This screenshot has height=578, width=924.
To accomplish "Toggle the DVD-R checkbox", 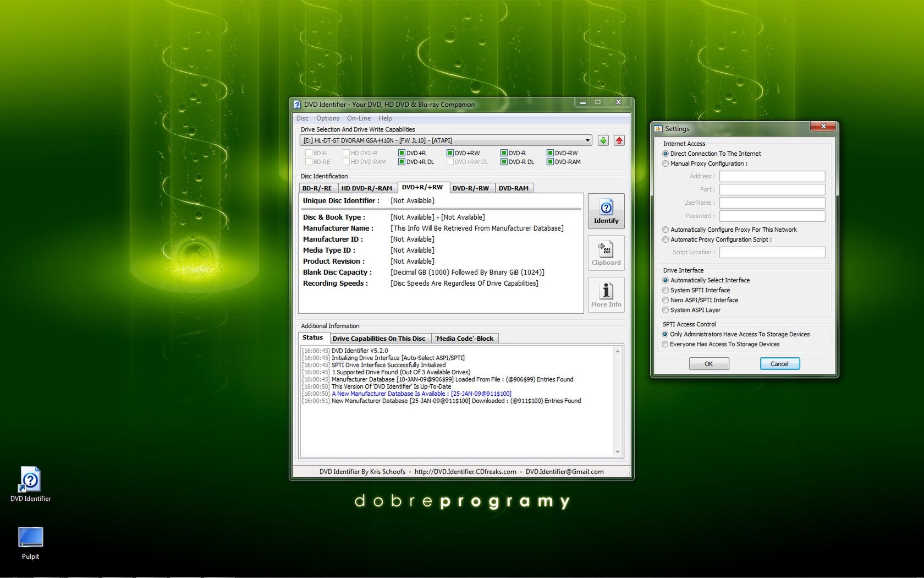I will point(504,153).
